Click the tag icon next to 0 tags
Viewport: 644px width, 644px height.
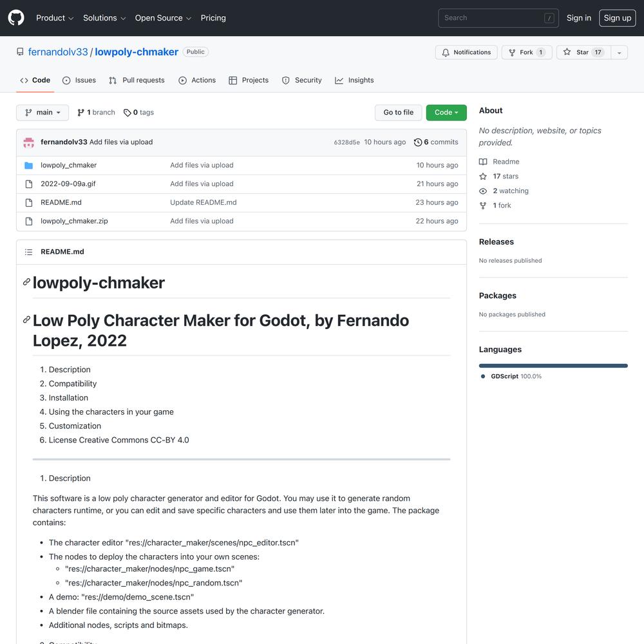(128, 113)
